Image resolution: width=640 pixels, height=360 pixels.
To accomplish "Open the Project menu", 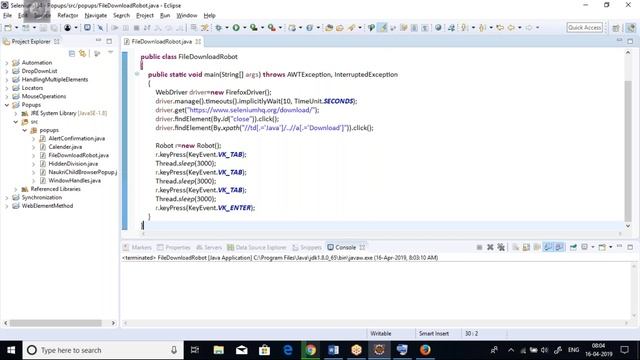I will point(145,16).
